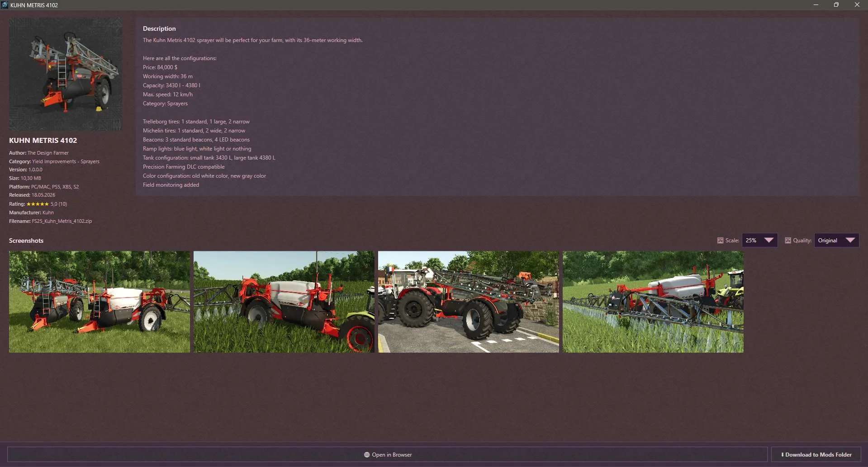Open screenshot of white-tank sprayer in crop field

click(x=284, y=302)
